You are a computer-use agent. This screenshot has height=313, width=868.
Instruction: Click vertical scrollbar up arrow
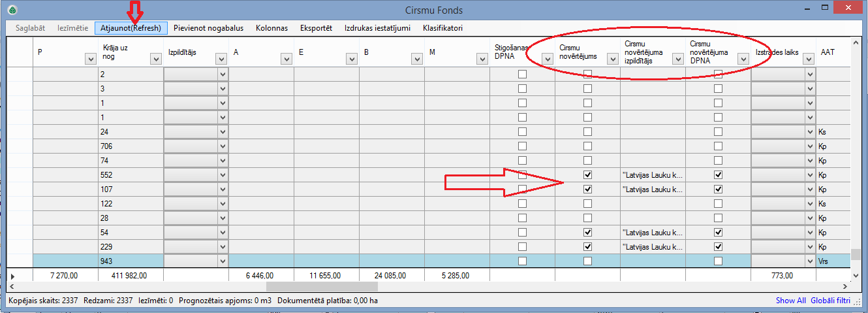click(856, 43)
